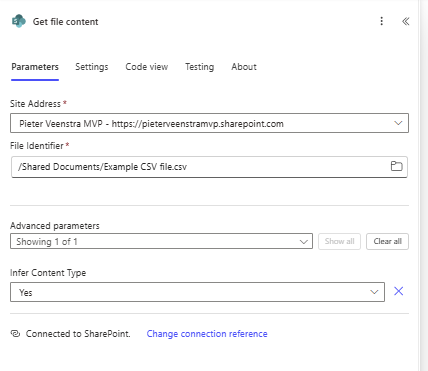The image size is (428, 371).
Task: Click the SharePoint connector icon in header
Action: 19,21
